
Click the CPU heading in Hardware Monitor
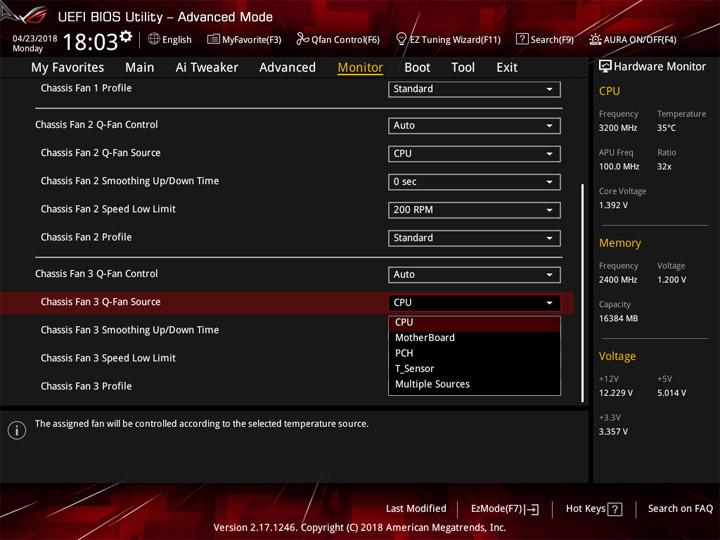(x=609, y=91)
